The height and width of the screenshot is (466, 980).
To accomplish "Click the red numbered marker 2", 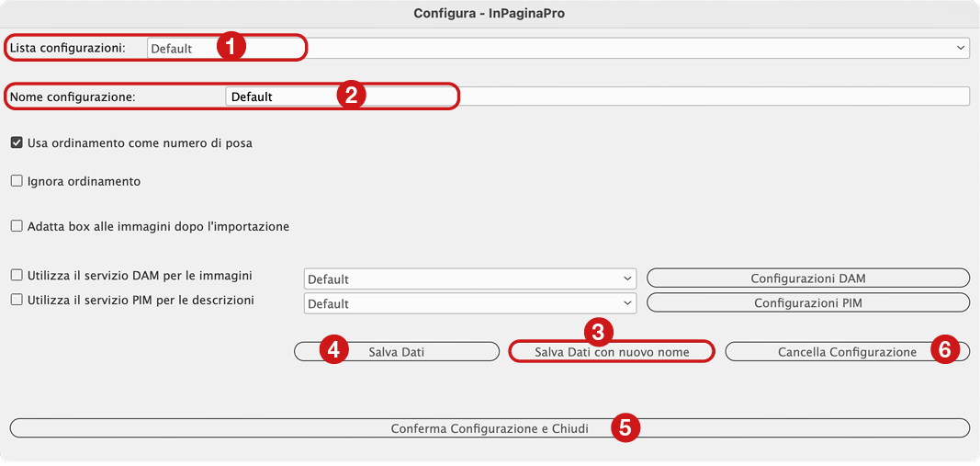I will (351, 96).
